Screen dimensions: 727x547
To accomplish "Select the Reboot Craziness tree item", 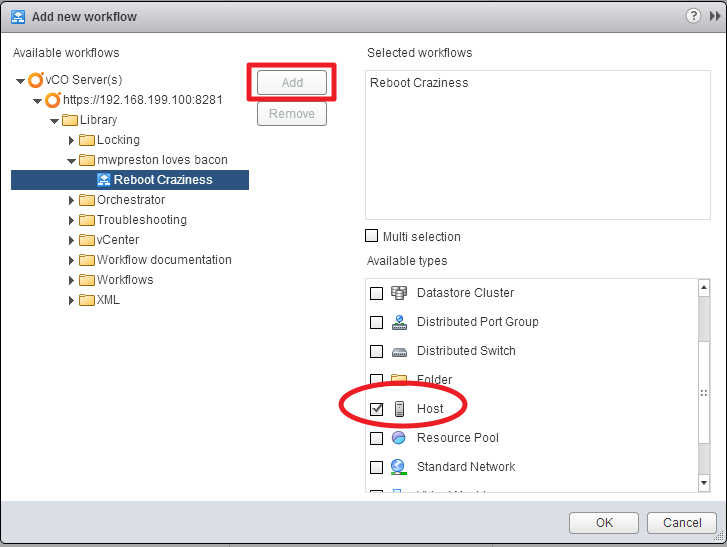I will 130,180.
